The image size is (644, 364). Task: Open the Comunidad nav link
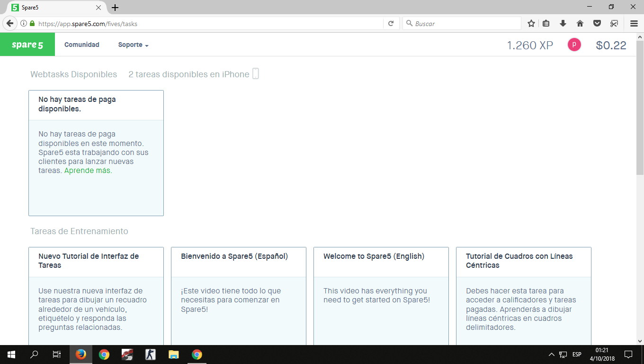coord(82,45)
